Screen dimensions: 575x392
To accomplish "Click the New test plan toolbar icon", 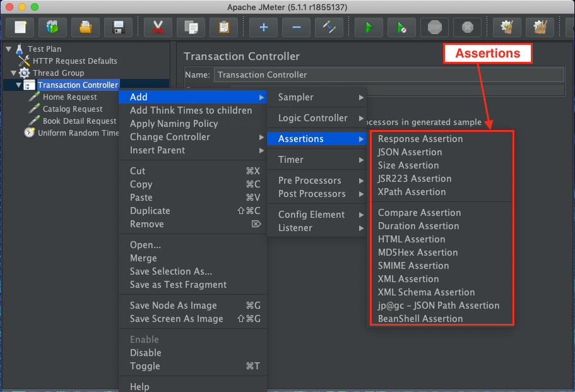I will click(20, 27).
